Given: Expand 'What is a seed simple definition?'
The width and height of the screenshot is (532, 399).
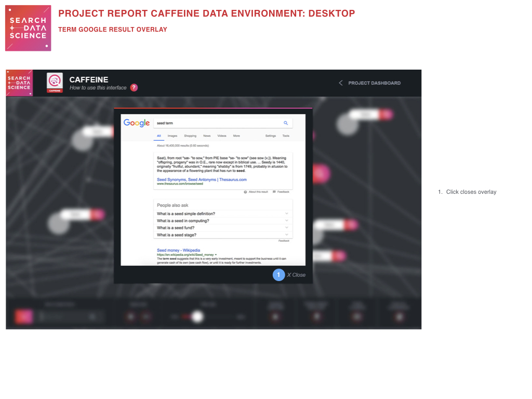Looking at the screenshot, I should (x=223, y=214).
